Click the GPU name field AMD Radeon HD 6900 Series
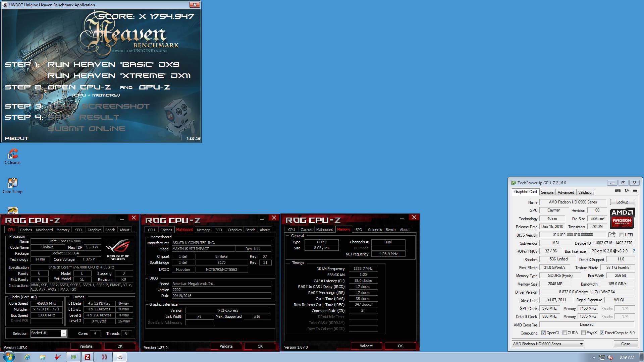The image size is (644, 362). click(x=573, y=202)
